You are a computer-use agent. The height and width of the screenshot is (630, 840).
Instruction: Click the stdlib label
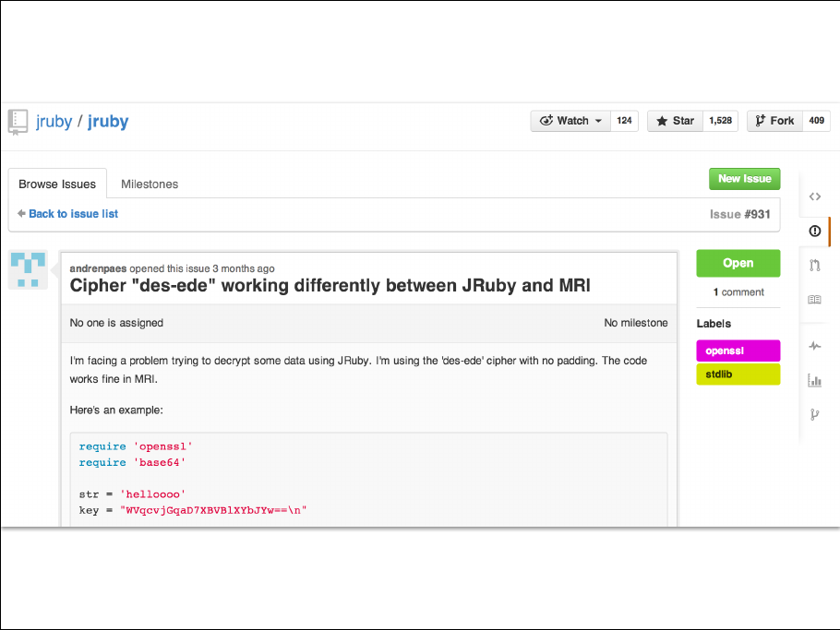click(738, 374)
